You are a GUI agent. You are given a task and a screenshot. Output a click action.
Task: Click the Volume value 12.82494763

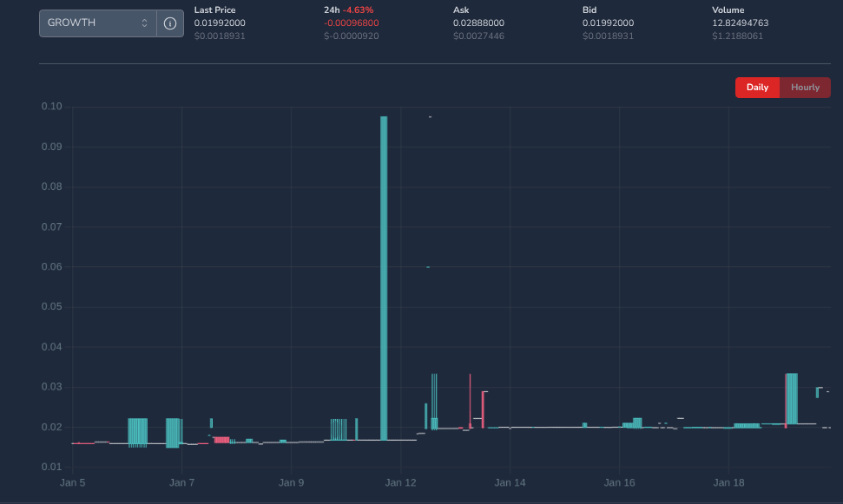(740, 23)
